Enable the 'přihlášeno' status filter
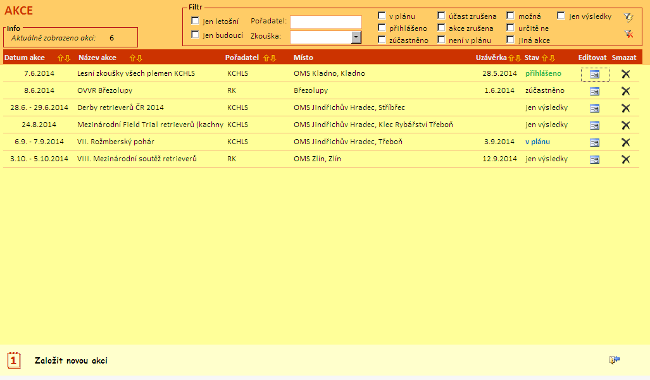This screenshot has width=650, height=380. click(382, 27)
